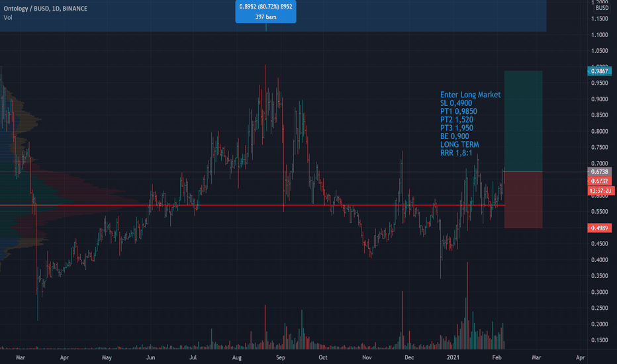Click the 'RRR 1,8:1' annotation text

pos(456,153)
